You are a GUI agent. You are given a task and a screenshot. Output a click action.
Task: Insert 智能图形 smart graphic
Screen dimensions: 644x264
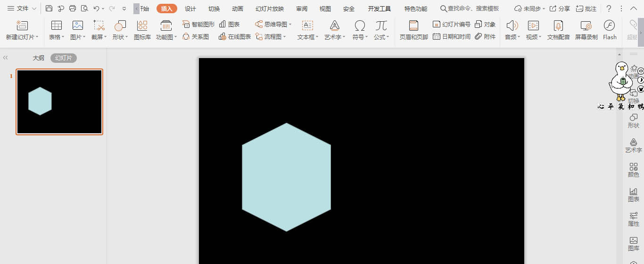click(198, 24)
